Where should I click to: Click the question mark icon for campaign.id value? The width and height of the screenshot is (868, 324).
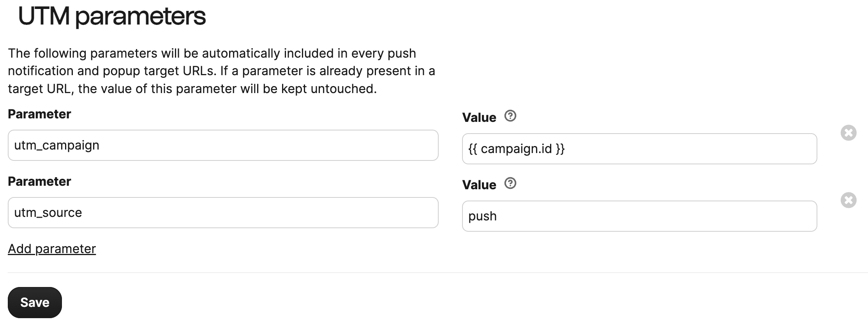point(510,116)
